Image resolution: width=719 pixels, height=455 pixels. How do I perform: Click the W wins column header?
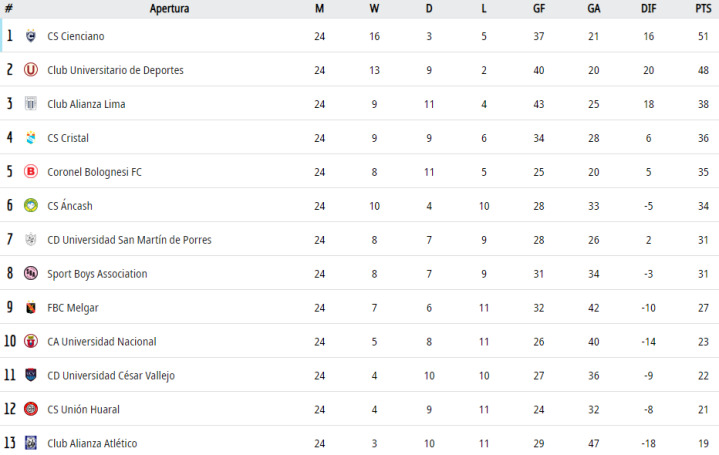(374, 9)
